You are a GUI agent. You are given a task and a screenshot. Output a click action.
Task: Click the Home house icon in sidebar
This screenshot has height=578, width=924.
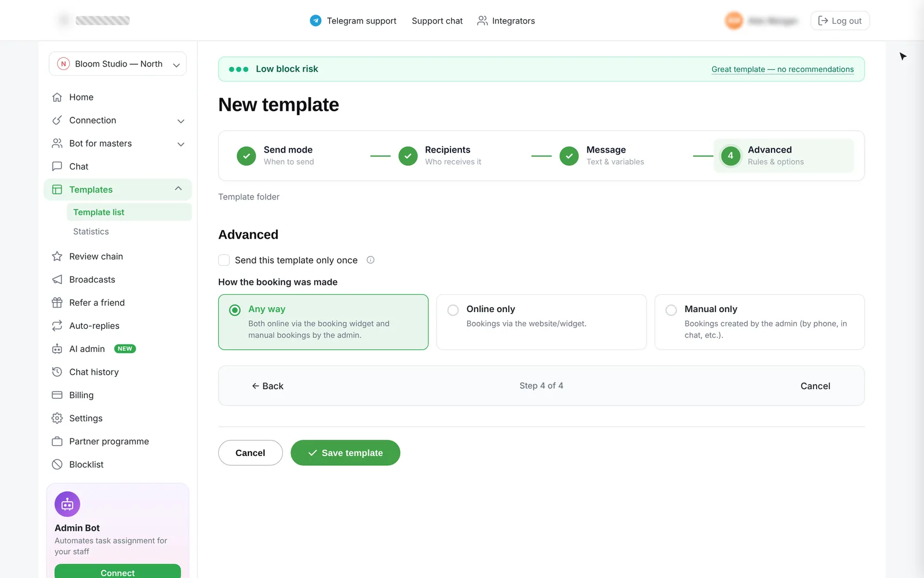(x=57, y=97)
